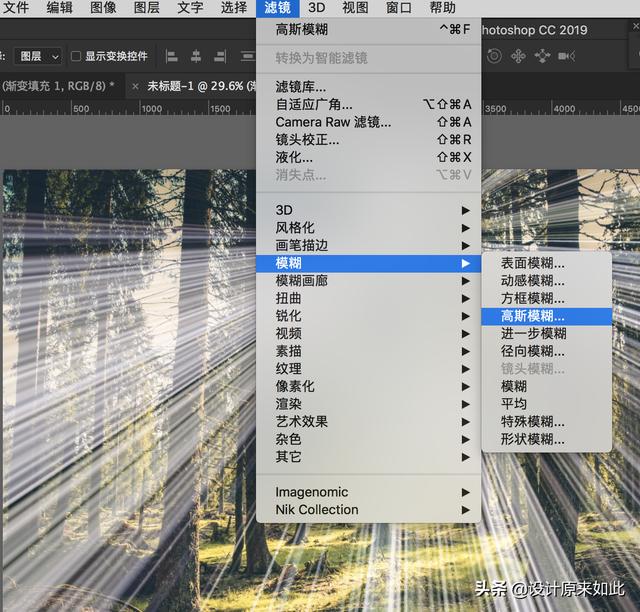Choose 方框模糊... box blur
The image size is (640, 612).
pyautogui.click(x=547, y=298)
